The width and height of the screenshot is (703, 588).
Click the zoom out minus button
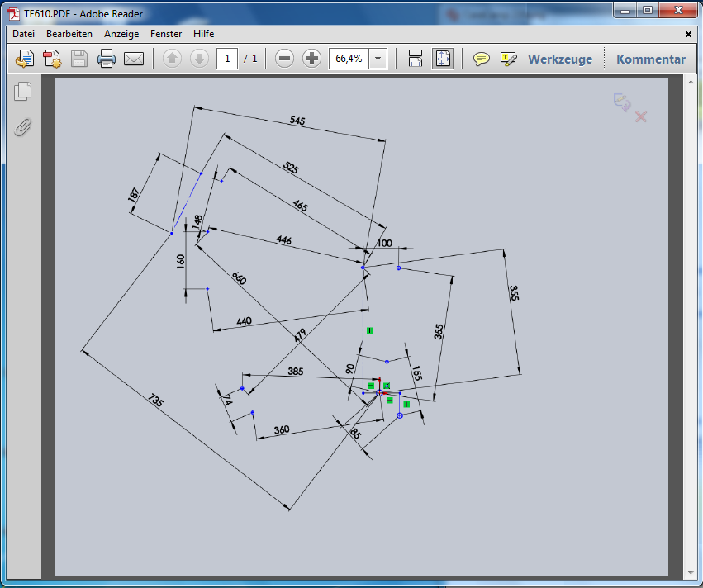pos(284,59)
